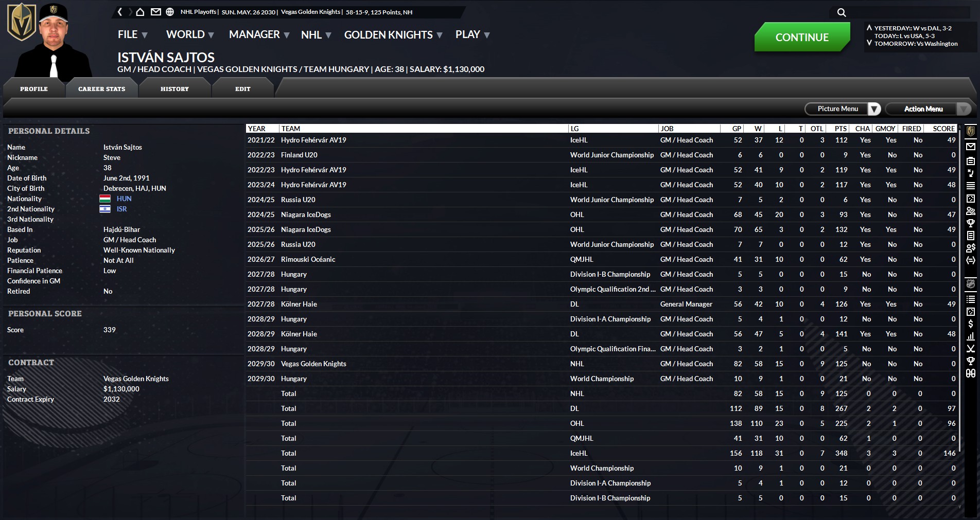
Task: Click the 'TOMORROW: Vs Washington' news line
Action: (x=916, y=44)
